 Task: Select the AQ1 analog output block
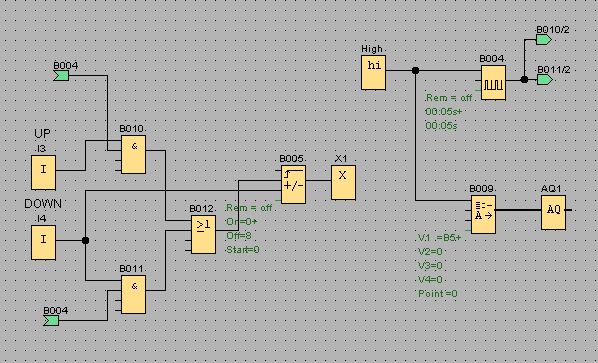553,212
